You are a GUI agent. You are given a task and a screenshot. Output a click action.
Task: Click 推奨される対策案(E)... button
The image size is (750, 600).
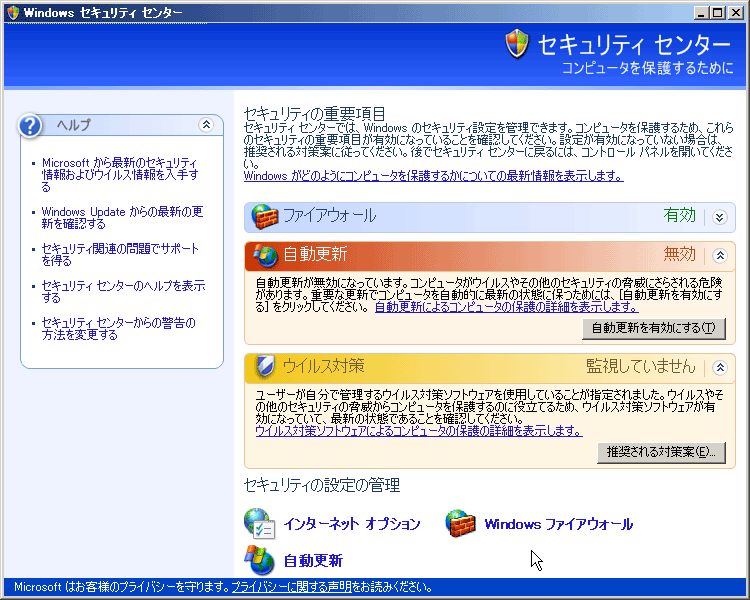click(661, 452)
